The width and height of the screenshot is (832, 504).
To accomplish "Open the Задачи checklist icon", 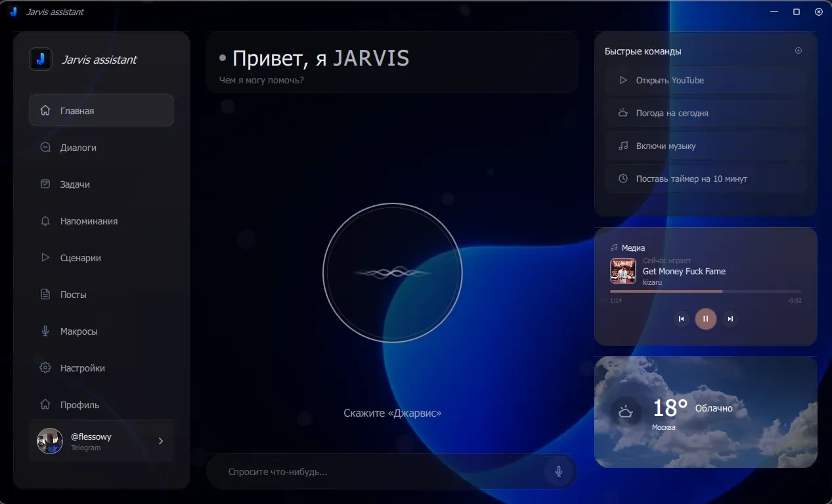I will tap(45, 184).
